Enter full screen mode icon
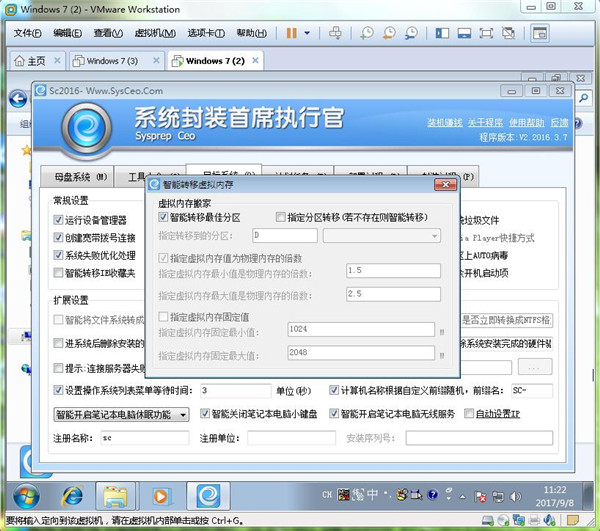This screenshot has width=600, height=531. tap(486, 33)
